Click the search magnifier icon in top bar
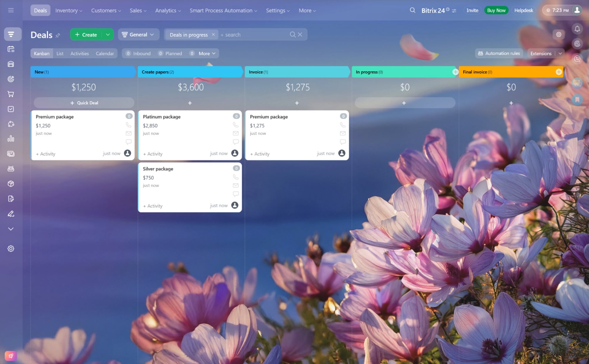This screenshot has width=589, height=364. pyautogui.click(x=412, y=10)
